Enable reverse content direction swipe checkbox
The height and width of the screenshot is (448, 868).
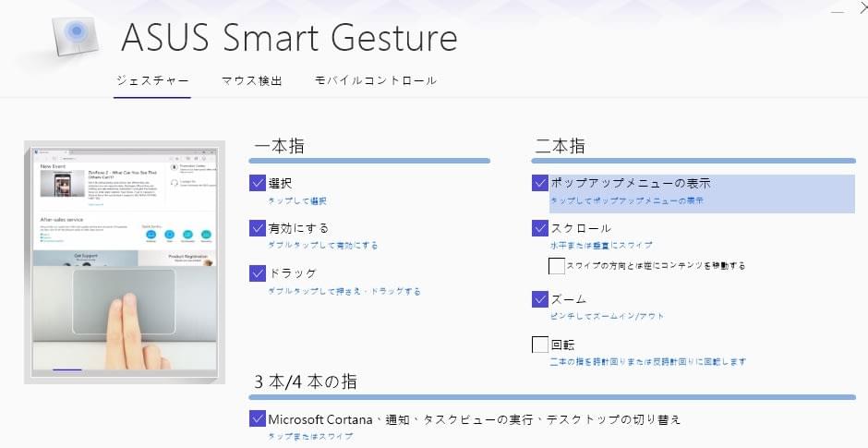(556, 266)
